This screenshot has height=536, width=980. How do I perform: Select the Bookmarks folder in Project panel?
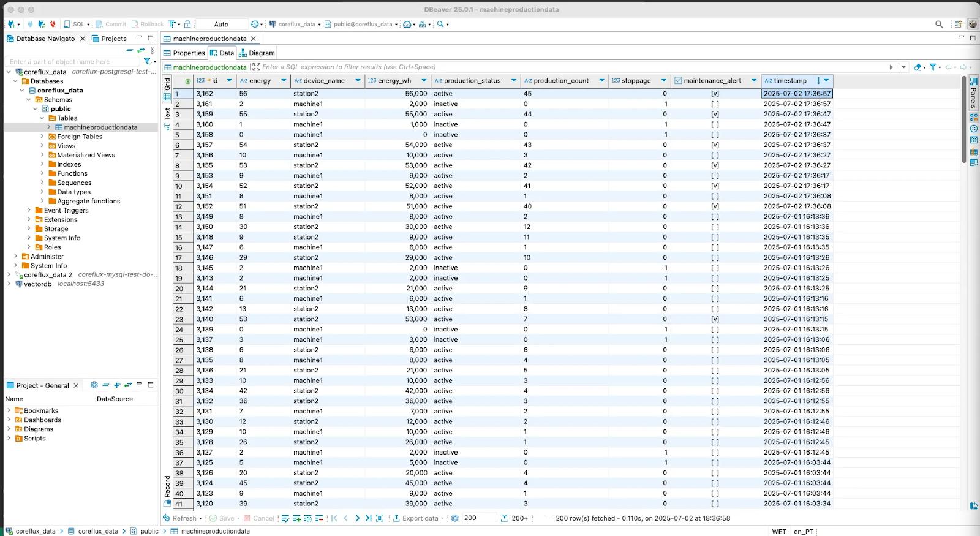[37, 411]
